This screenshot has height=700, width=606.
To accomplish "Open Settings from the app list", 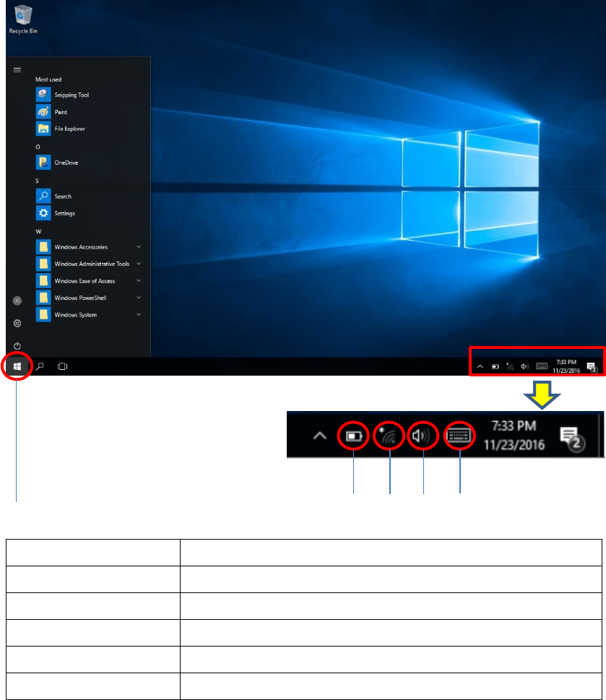I will [56, 213].
